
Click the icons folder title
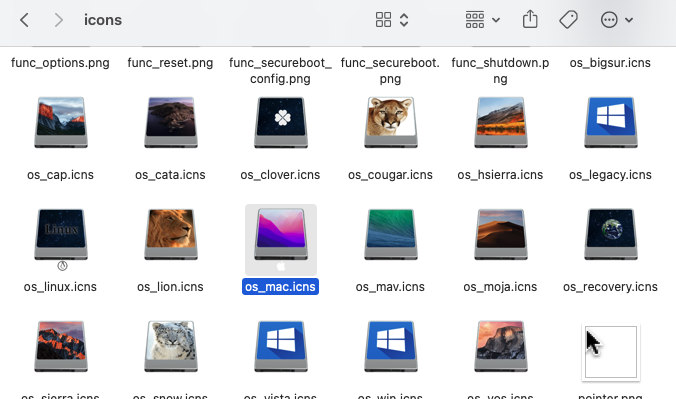[x=103, y=20]
